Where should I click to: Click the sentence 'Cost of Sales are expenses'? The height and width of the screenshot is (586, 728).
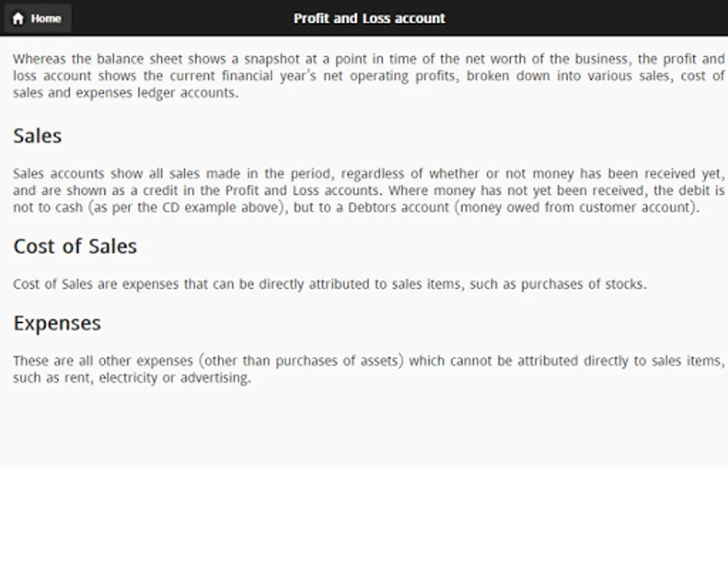coord(329,284)
